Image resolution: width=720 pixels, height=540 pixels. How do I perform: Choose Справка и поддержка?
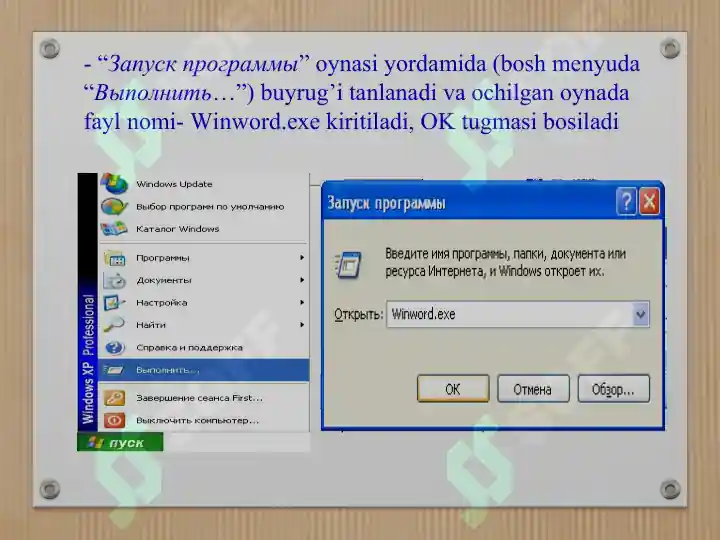(x=204, y=348)
